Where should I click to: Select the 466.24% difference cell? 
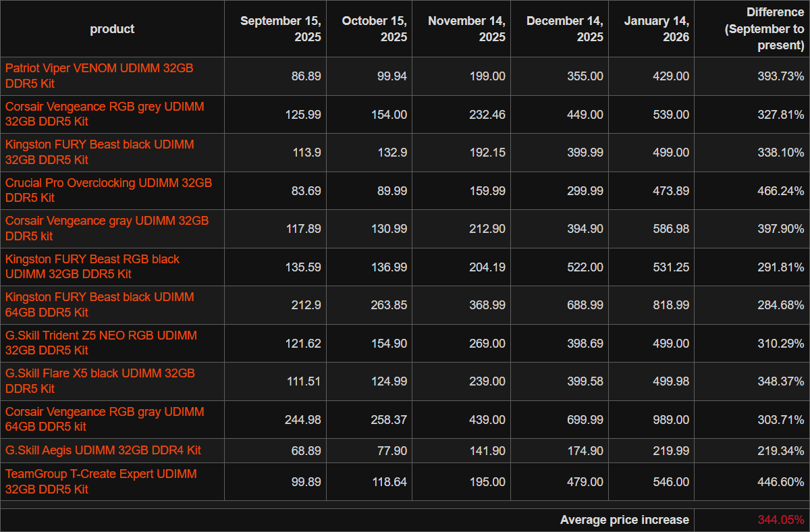click(x=752, y=190)
